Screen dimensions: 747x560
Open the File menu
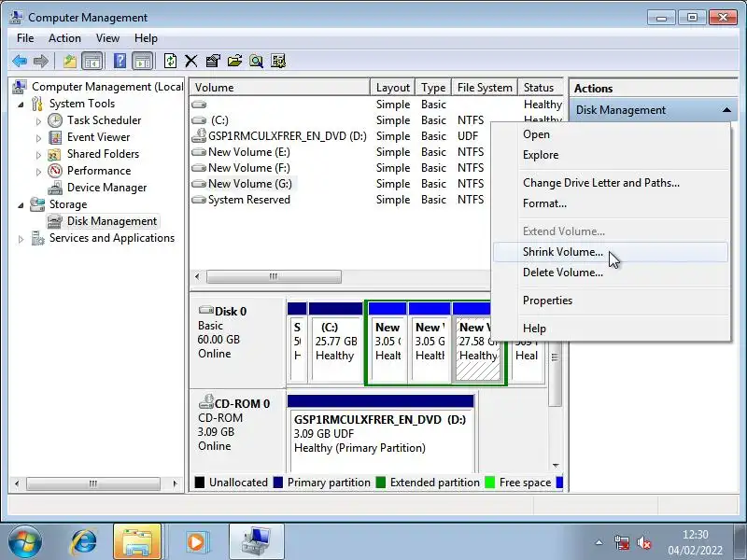[25, 38]
